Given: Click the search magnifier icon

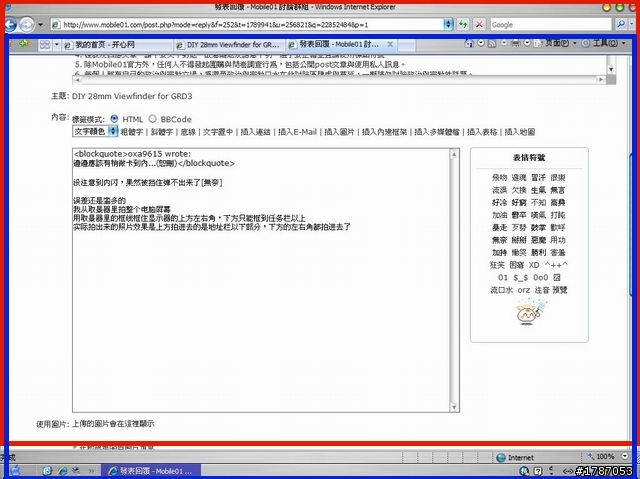Looking at the screenshot, I should [x=620, y=24].
